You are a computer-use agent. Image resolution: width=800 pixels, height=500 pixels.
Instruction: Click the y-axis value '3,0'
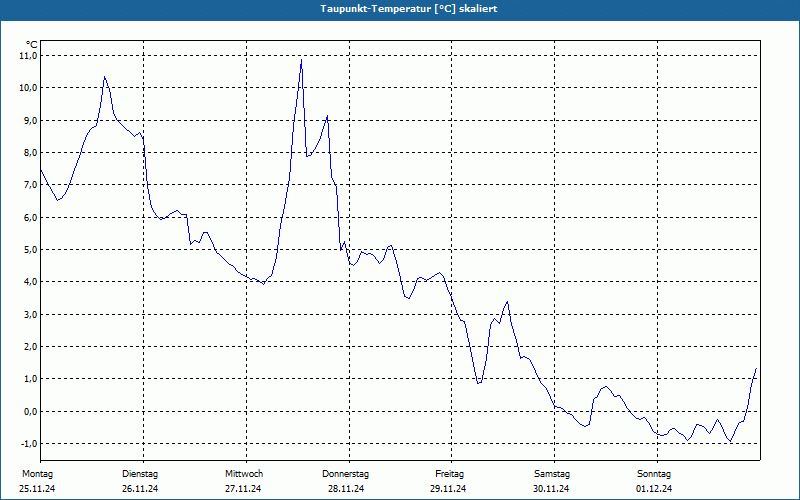30,314
